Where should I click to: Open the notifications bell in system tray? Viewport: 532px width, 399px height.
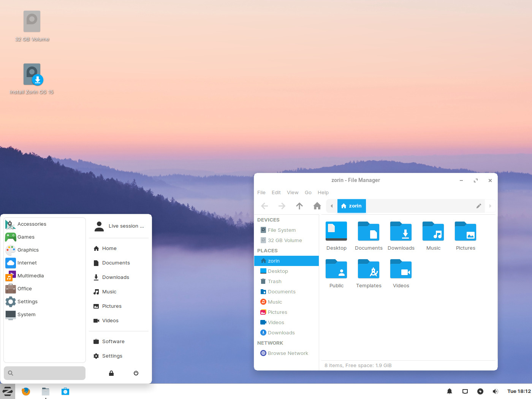coord(450,391)
